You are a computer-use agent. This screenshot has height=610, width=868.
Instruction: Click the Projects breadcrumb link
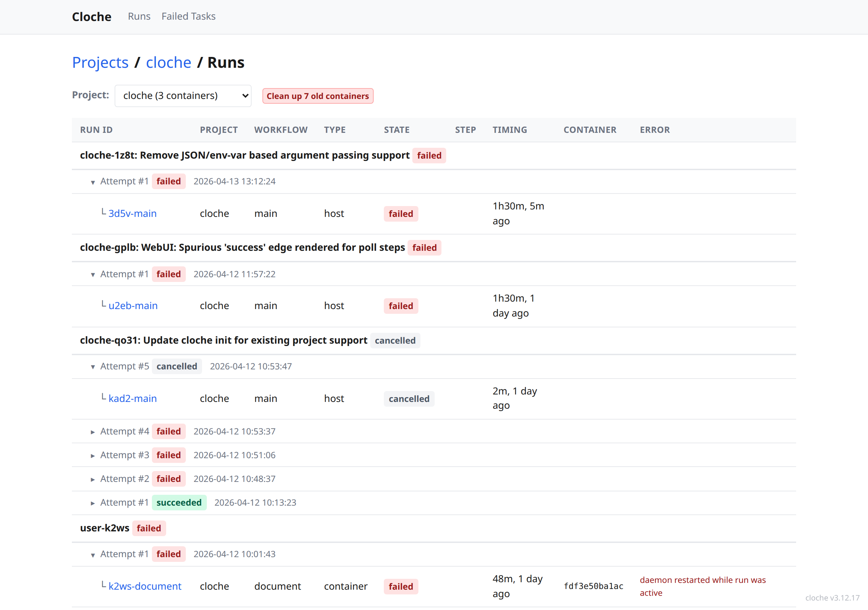pyautogui.click(x=100, y=62)
